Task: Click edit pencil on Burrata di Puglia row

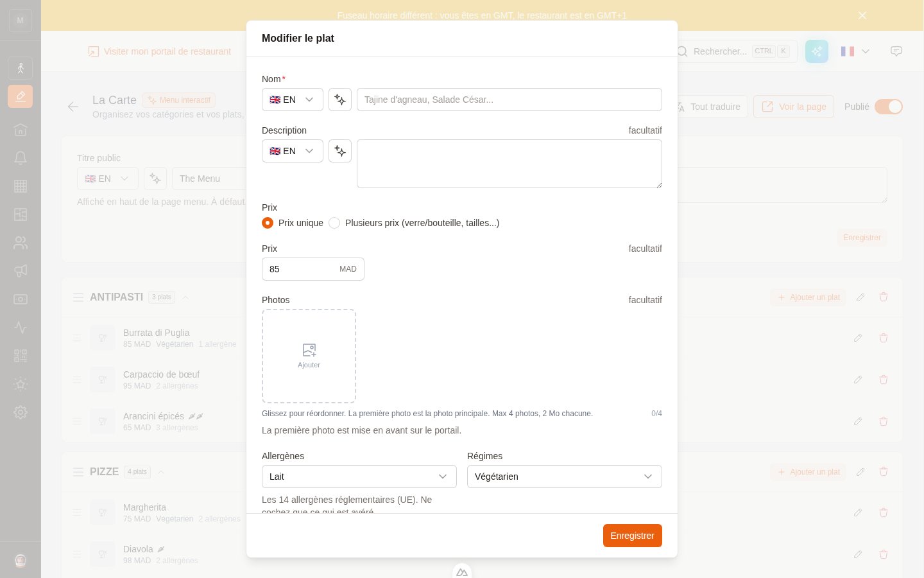Action: point(858,338)
